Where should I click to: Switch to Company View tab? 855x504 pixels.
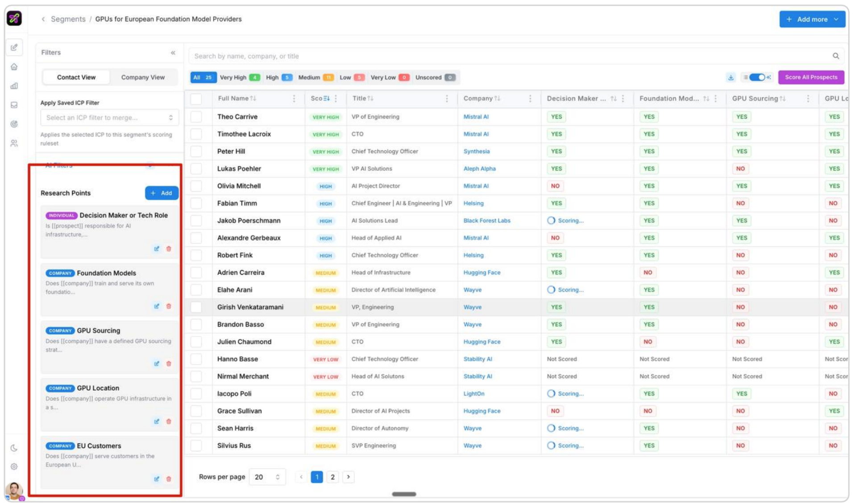(143, 77)
